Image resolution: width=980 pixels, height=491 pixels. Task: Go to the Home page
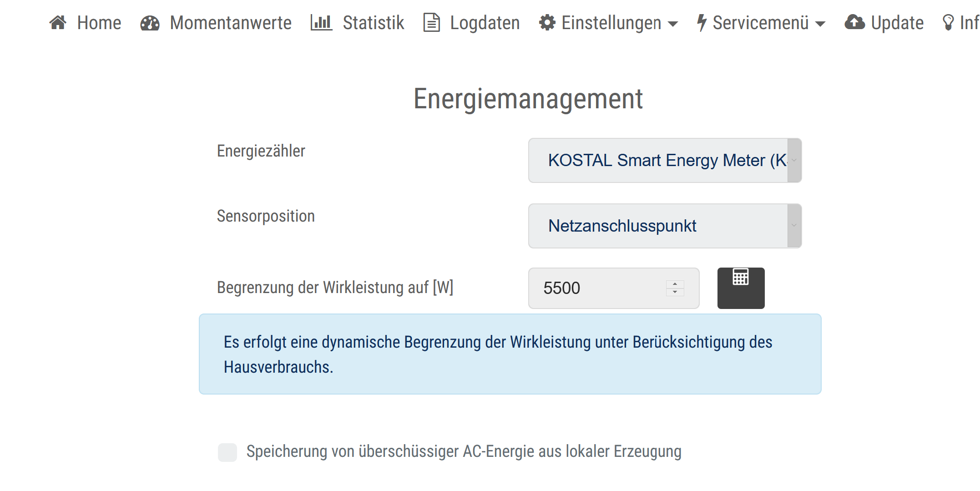coord(86,23)
